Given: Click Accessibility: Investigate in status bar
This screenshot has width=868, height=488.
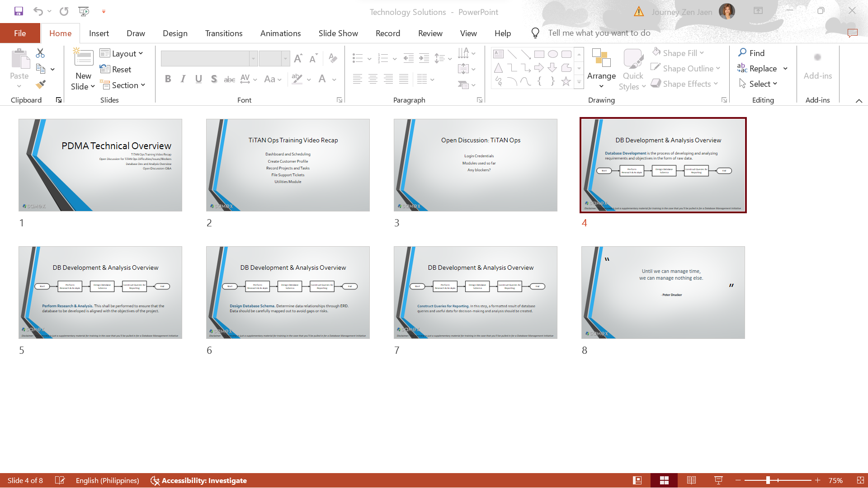Looking at the screenshot, I should click(198, 480).
